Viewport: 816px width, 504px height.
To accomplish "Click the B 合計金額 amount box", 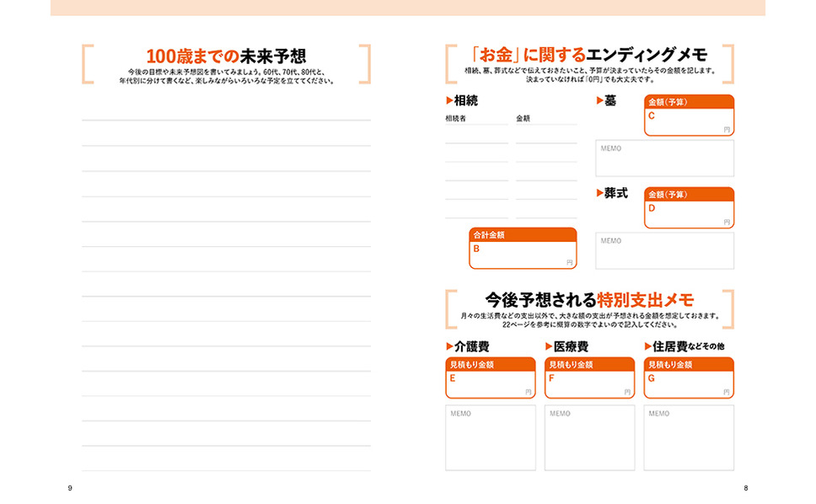I will click(523, 249).
